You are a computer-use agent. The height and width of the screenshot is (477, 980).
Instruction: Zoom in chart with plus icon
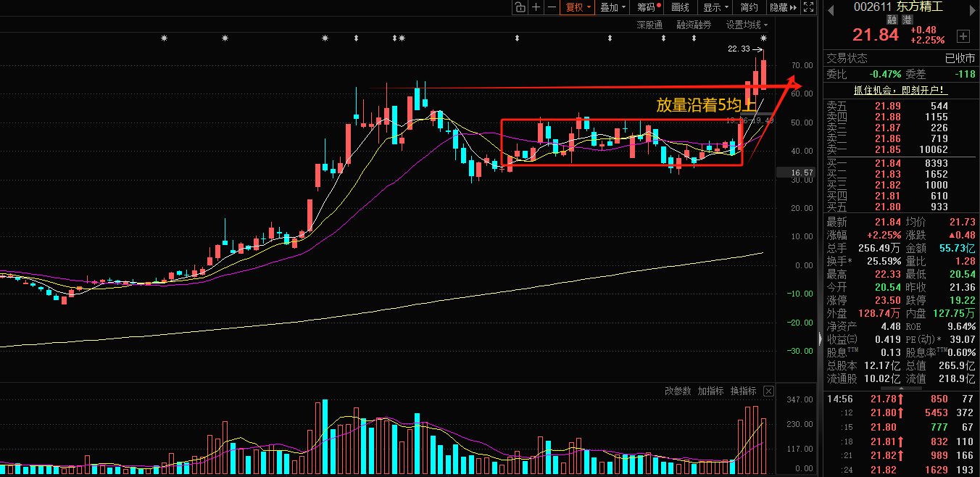[x=536, y=7]
